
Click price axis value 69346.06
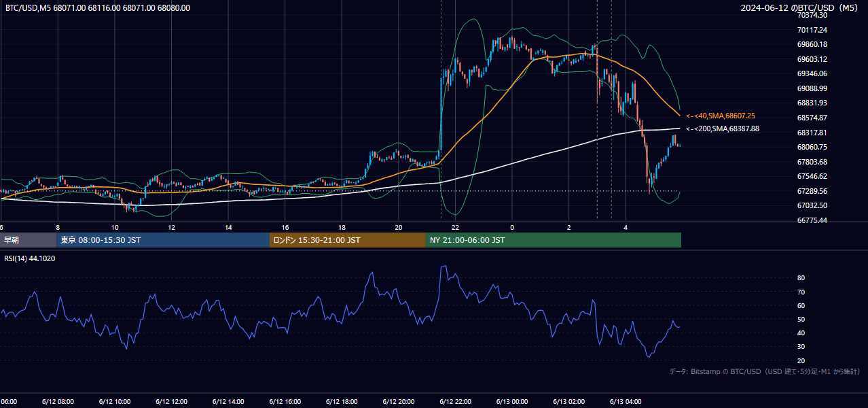[x=812, y=73]
